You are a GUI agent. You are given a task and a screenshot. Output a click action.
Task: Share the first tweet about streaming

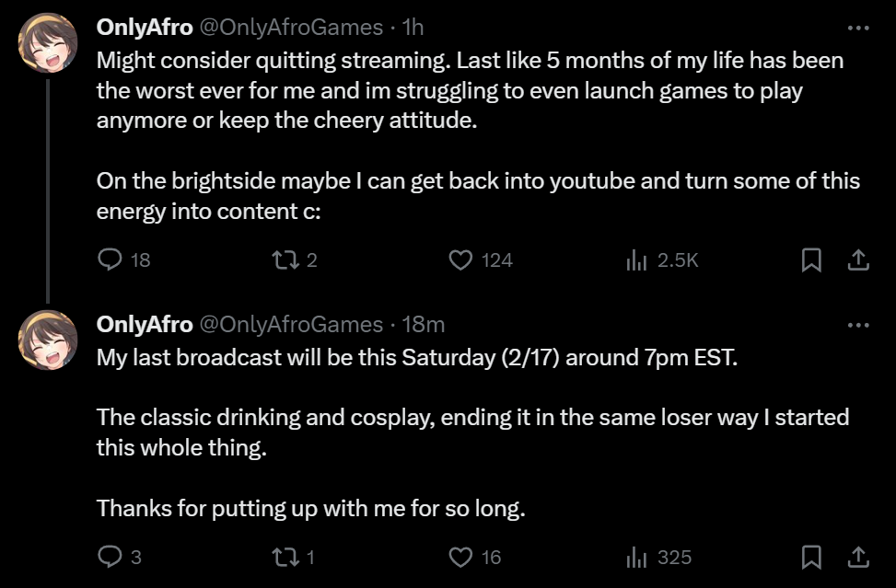tap(858, 260)
